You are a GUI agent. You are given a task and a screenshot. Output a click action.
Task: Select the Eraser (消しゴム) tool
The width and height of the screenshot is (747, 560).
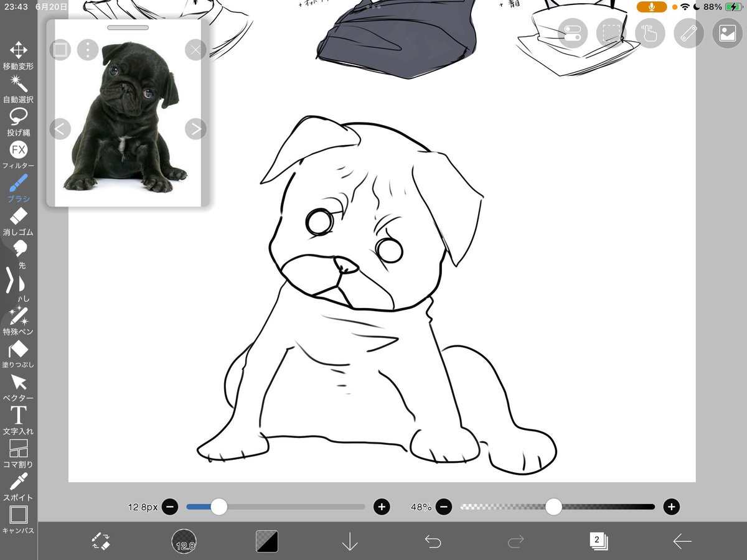click(x=19, y=221)
